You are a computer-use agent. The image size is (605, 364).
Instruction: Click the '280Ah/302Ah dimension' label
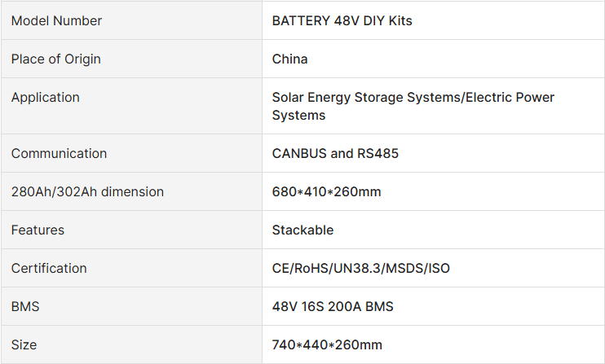(87, 192)
